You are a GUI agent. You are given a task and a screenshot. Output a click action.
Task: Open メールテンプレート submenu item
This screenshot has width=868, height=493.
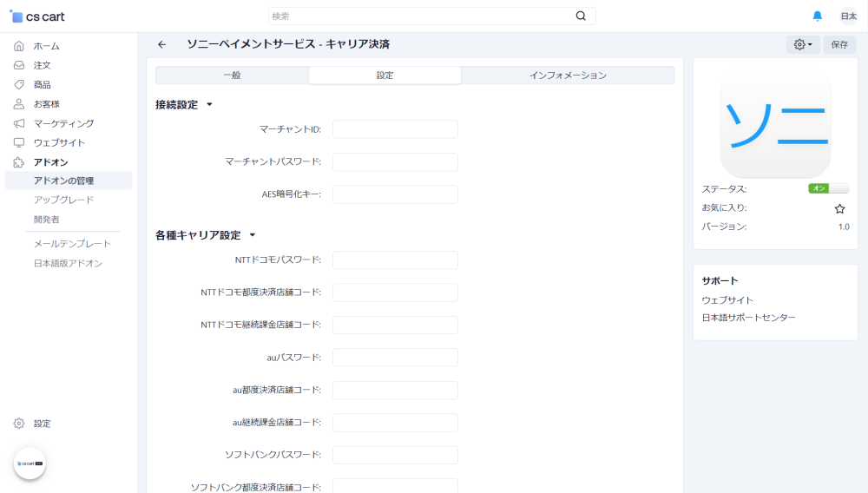[x=73, y=243]
